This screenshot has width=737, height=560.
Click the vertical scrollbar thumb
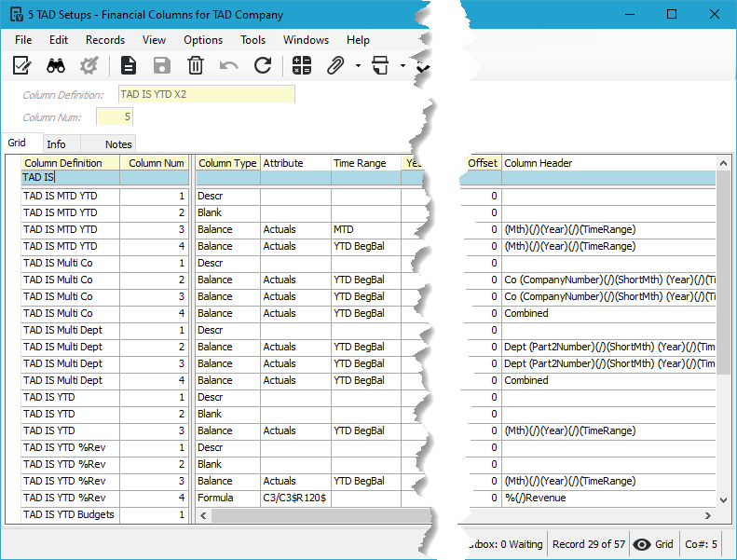click(723, 273)
